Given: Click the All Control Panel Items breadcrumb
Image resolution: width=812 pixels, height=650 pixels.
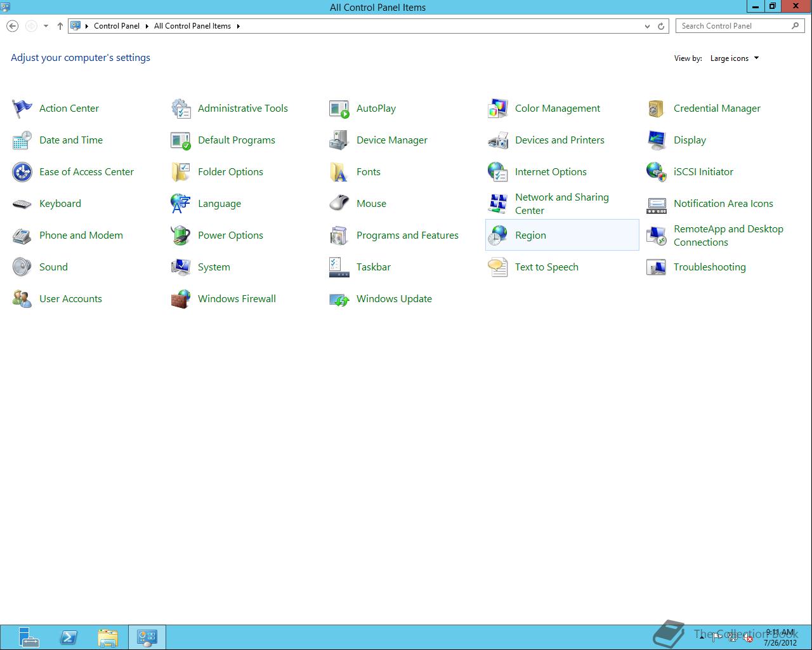Looking at the screenshot, I should coord(192,26).
